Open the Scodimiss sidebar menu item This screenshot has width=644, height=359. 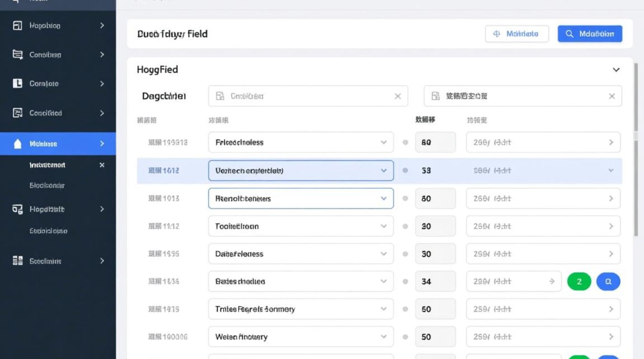58,261
